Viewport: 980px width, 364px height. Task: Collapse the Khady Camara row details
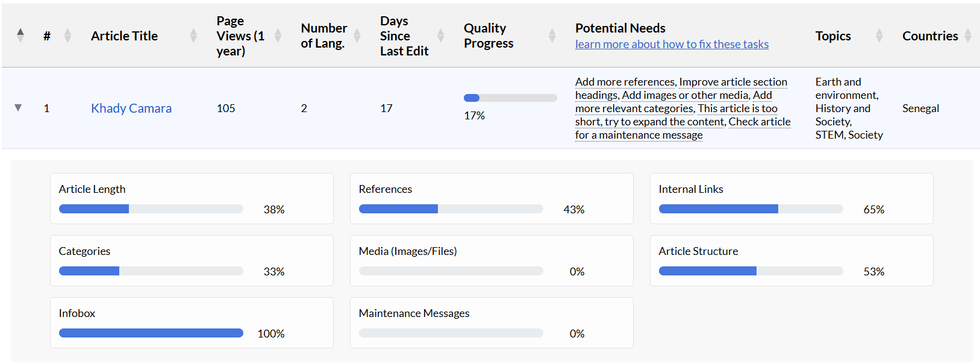[18, 108]
